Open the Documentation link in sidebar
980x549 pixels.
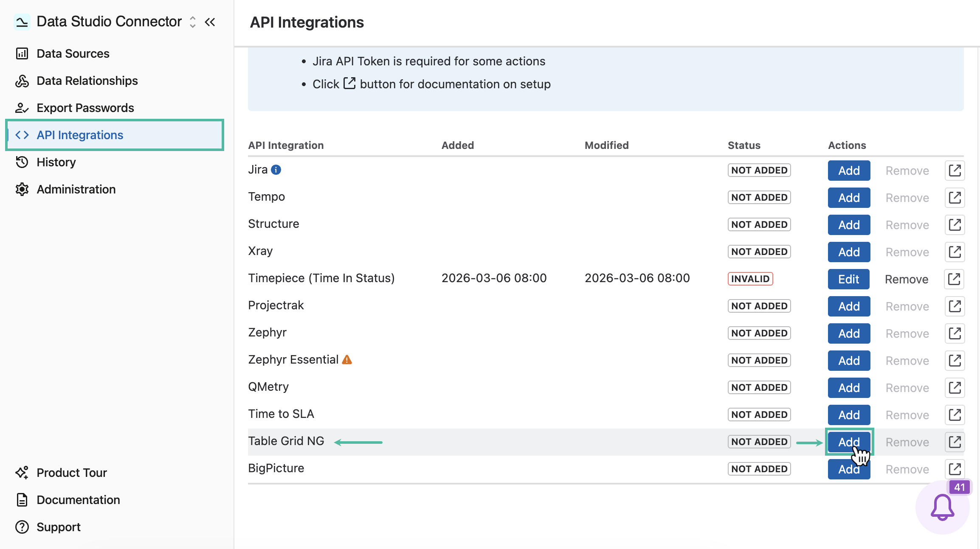pos(115,500)
